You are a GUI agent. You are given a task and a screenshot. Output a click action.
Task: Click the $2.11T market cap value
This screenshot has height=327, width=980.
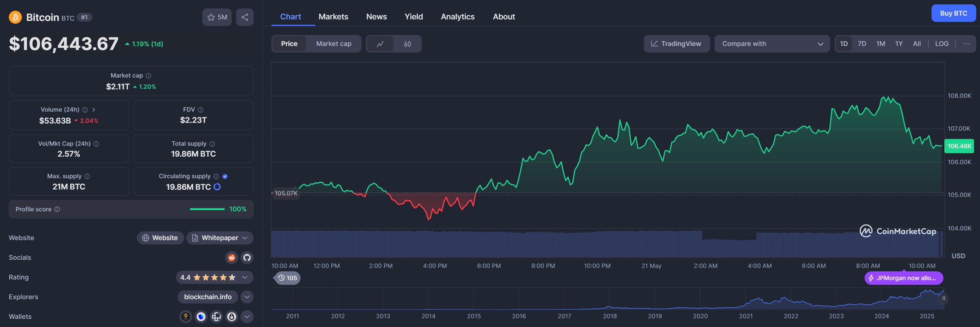pyautogui.click(x=118, y=87)
